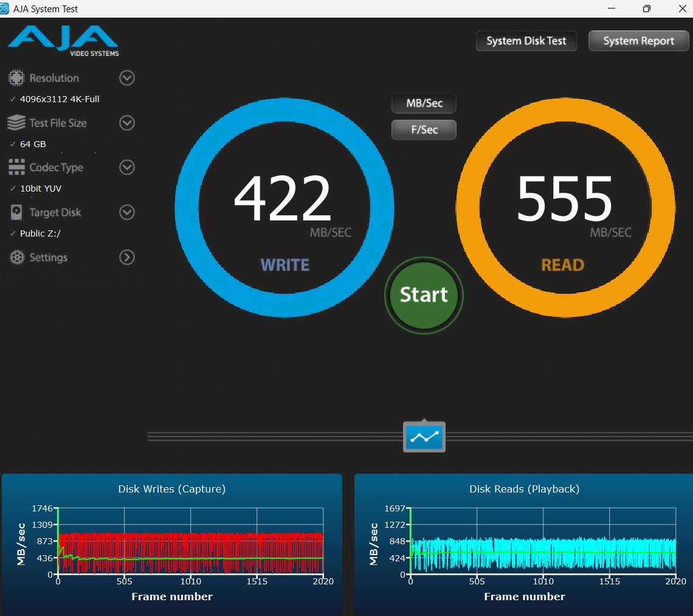Switch units to MB/Sec
The height and width of the screenshot is (616, 693).
[x=424, y=103]
